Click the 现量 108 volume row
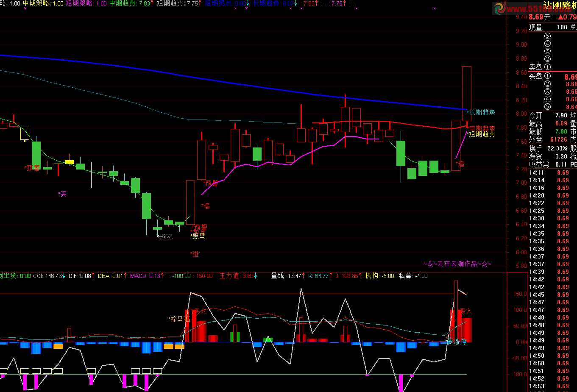 point(553,27)
